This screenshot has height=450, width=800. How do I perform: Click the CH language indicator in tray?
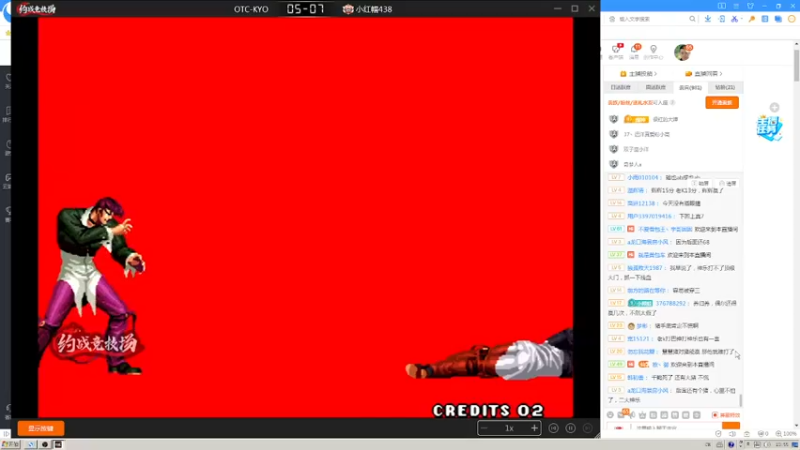[708, 445]
